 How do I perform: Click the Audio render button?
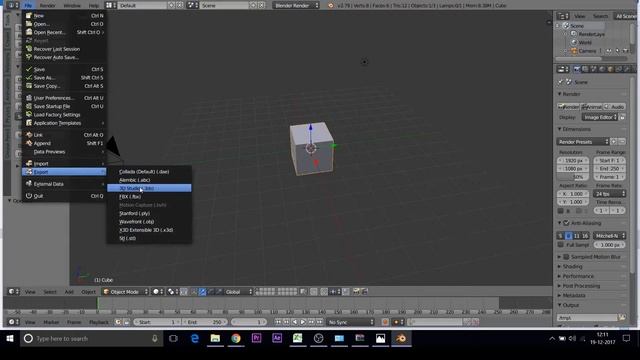(615, 107)
